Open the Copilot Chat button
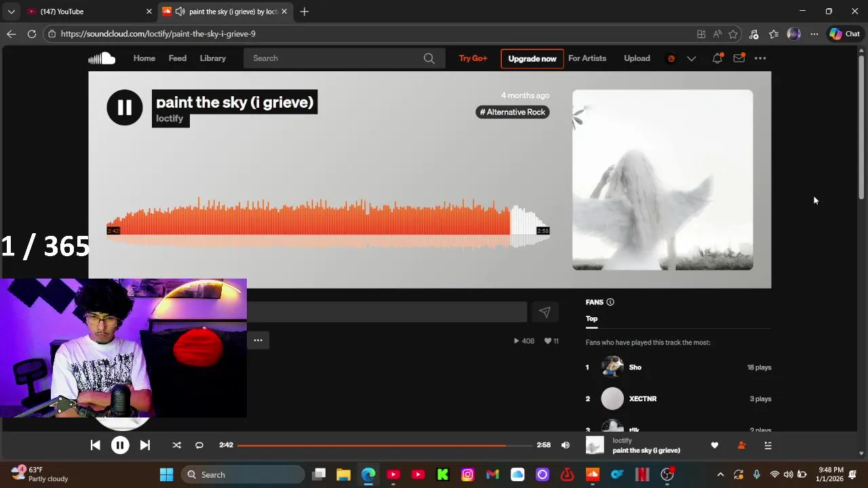Image resolution: width=868 pixels, height=488 pixels. 845,34
